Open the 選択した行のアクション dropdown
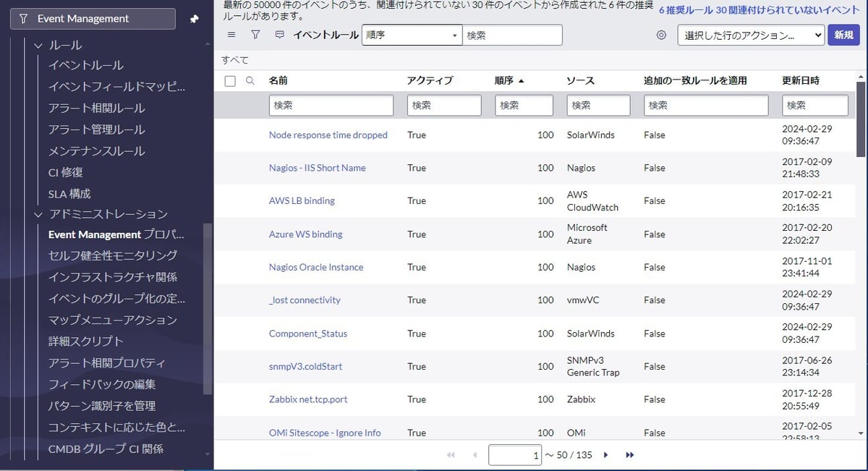 click(750, 34)
